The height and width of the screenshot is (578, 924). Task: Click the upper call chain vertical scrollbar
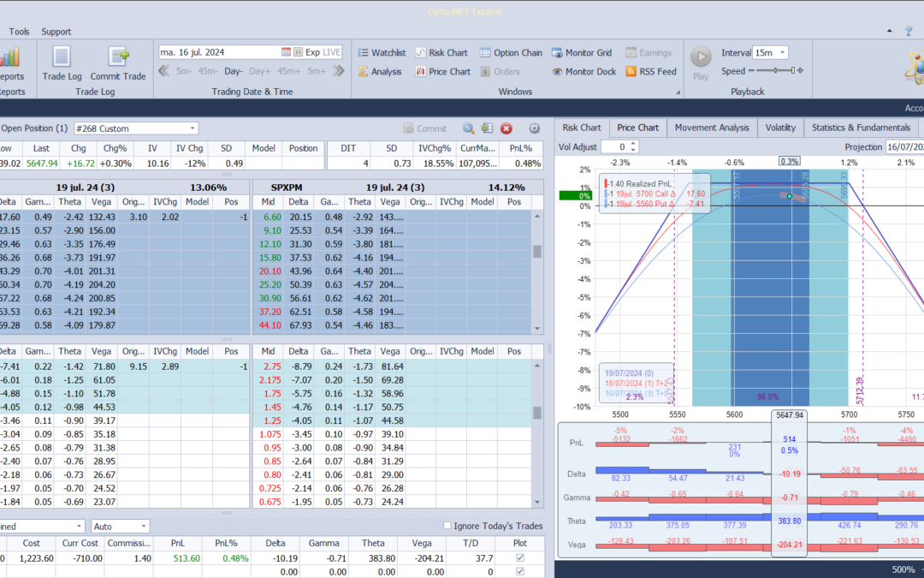tap(536, 272)
